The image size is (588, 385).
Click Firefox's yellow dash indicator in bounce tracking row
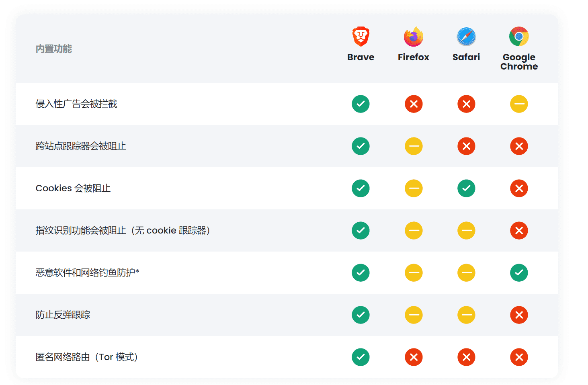tap(414, 315)
